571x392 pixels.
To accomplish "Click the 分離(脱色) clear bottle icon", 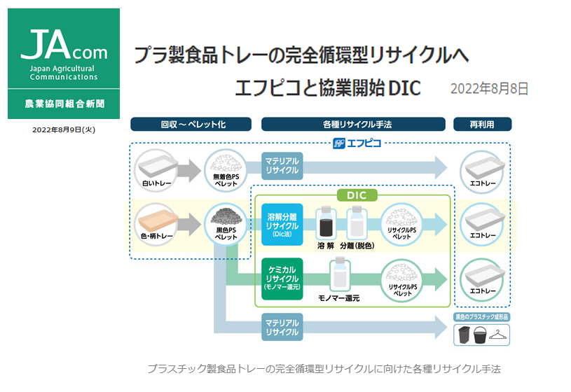I will [x=355, y=223].
